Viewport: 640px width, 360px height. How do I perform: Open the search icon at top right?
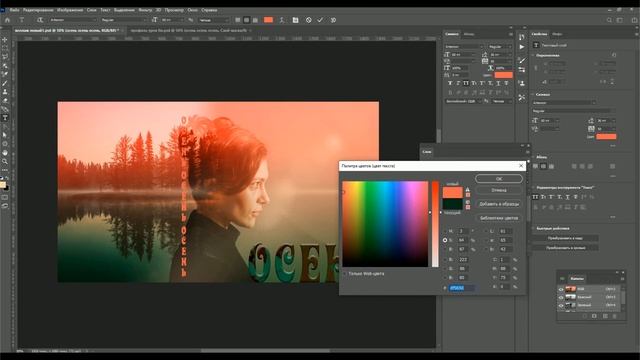click(x=609, y=20)
